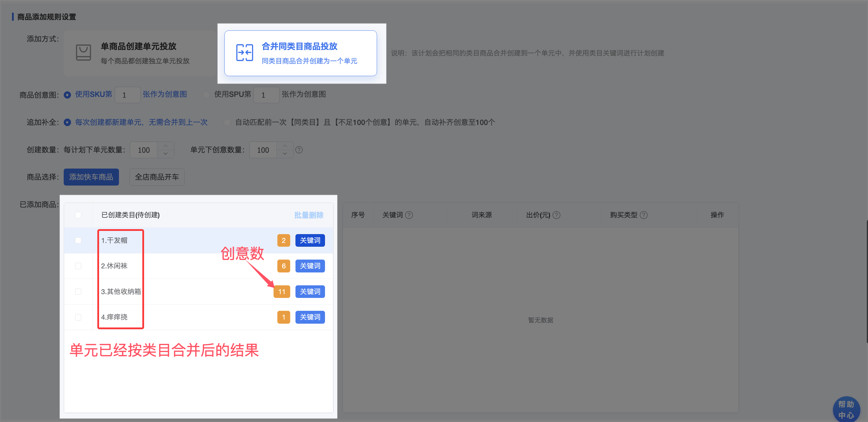Check the box for 干发帽 row
Screen dimensions: 868x422
point(78,241)
